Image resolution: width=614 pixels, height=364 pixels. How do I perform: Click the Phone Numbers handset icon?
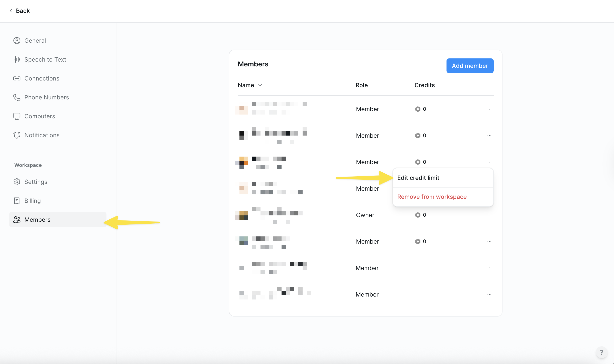[17, 97]
